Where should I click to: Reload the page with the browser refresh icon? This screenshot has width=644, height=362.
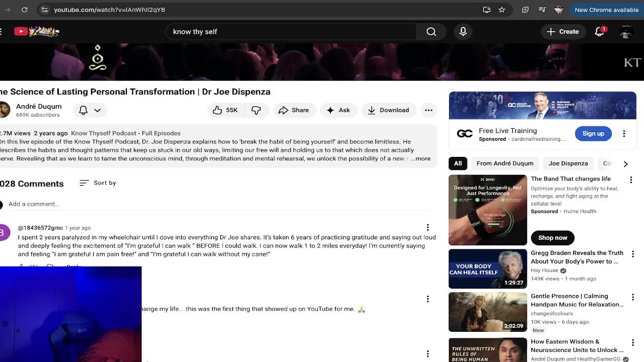(x=24, y=10)
